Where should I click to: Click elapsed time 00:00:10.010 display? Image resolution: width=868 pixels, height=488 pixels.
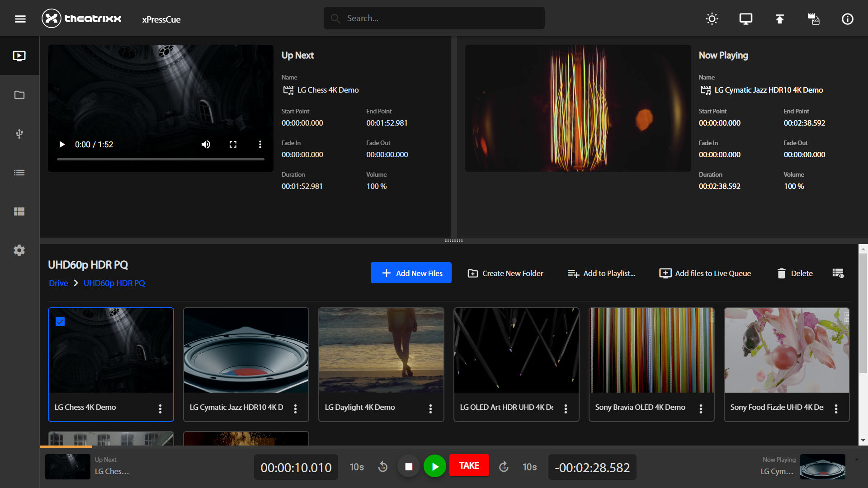[x=296, y=467]
